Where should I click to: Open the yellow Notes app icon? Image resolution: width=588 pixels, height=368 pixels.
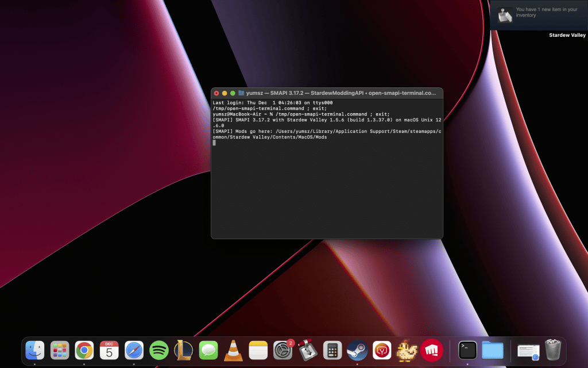coord(258,350)
